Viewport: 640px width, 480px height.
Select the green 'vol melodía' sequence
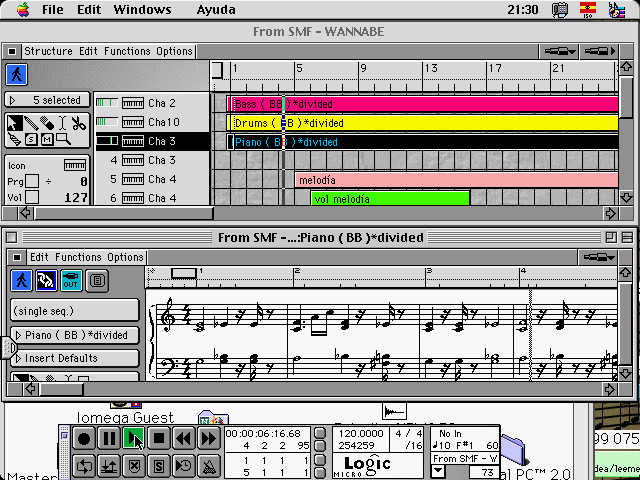pyautogui.click(x=390, y=199)
